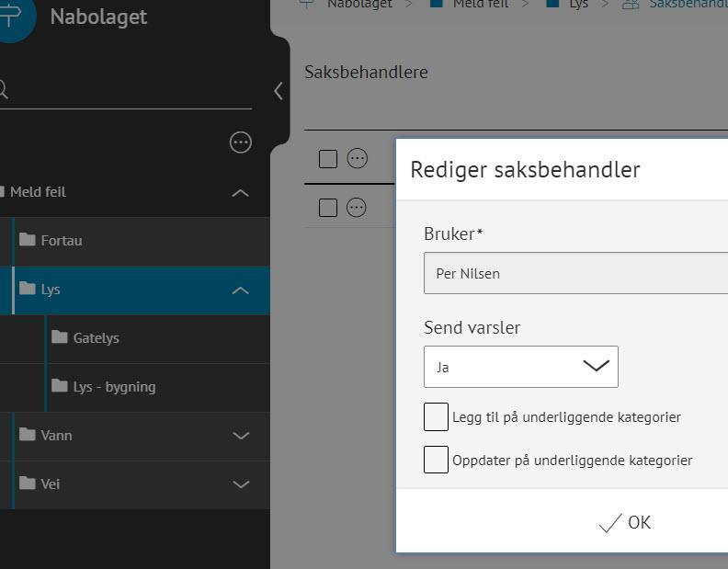Viewport: 728px width, 569px height.
Task: Click the Gatelys folder icon
Action: point(60,337)
